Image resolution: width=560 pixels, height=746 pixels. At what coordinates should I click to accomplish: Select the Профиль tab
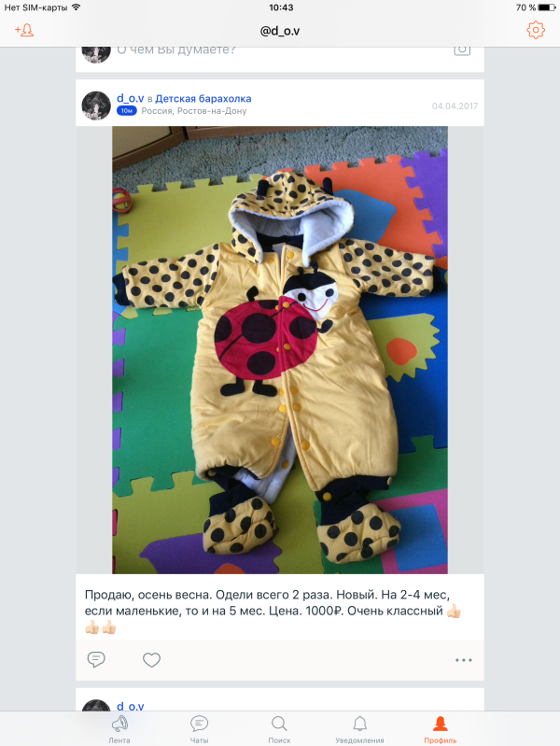click(441, 729)
